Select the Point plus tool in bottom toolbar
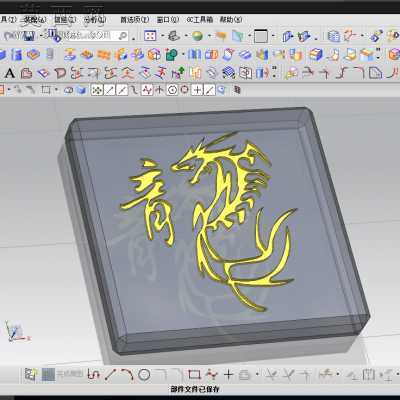The width and height of the screenshot is (400, 400). [228, 375]
